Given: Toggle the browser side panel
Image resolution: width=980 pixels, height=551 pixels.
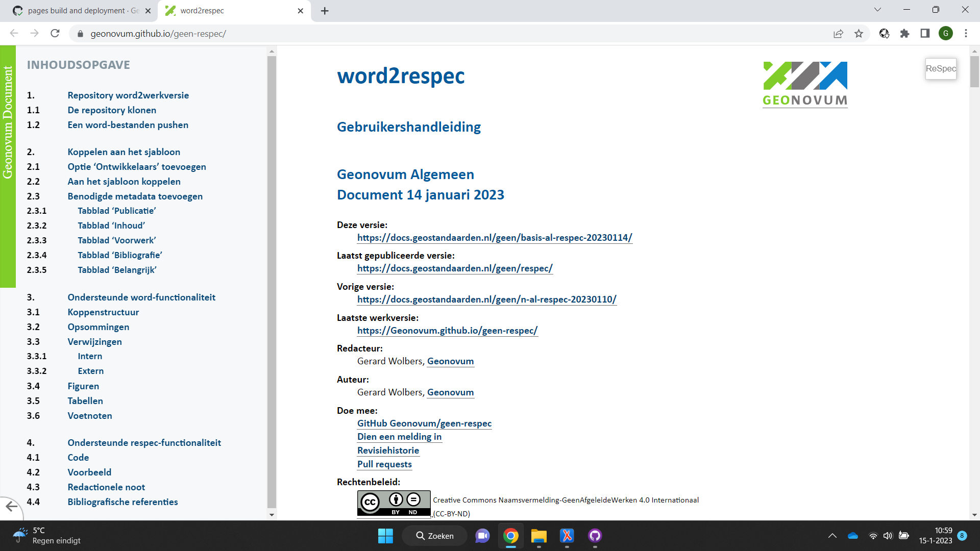Looking at the screenshot, I should coord(925,34).
